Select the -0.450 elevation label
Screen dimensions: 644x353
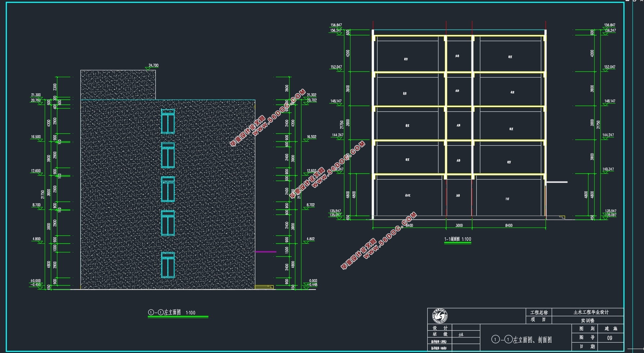point(36,284)
